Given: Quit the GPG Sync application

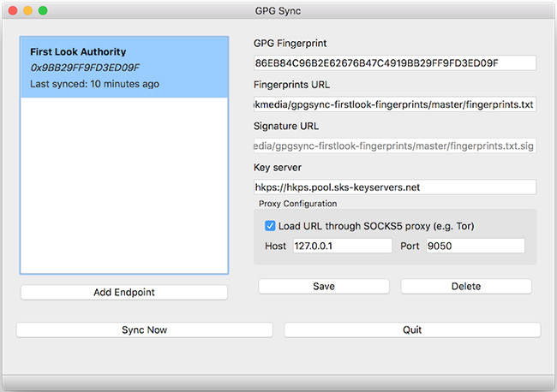Looking at the screenshot, I should tap(411, 330).
